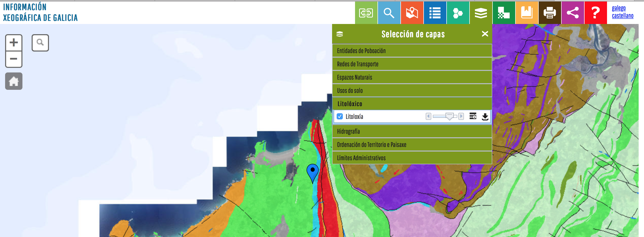Open the share tool
This screenshot has width=644, height=237.
(x=573, y=13)
